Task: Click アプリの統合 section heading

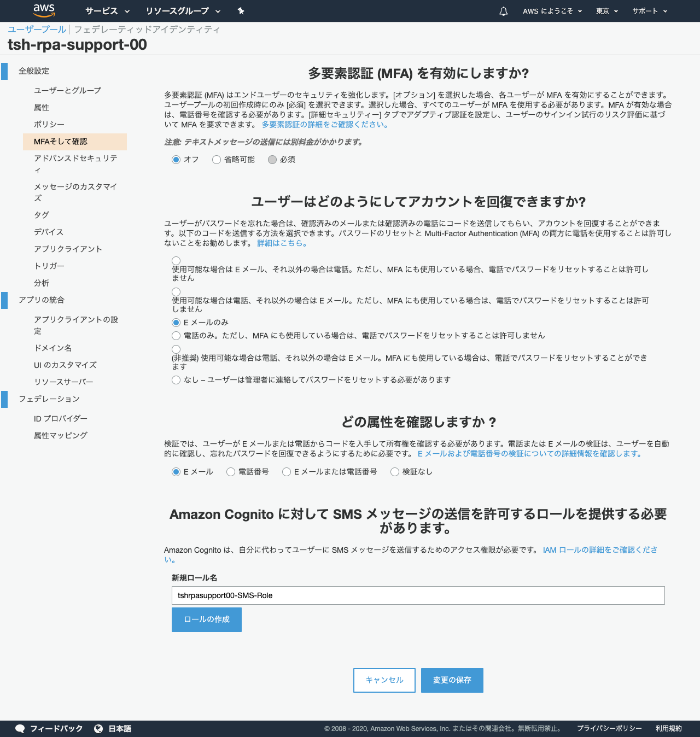Action: coord(42,300)
